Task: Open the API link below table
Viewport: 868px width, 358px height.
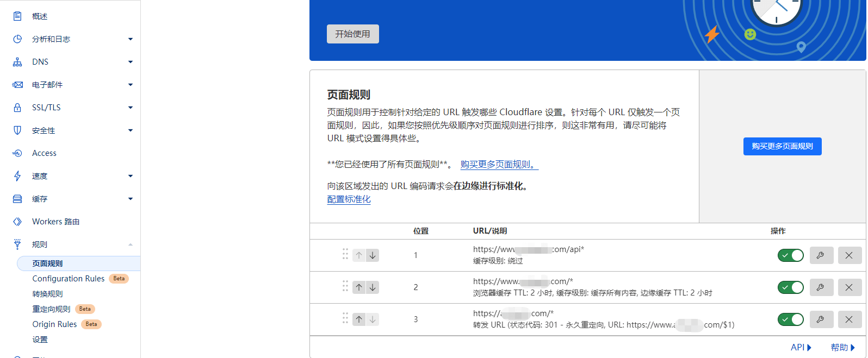Action: click(801, 348)
